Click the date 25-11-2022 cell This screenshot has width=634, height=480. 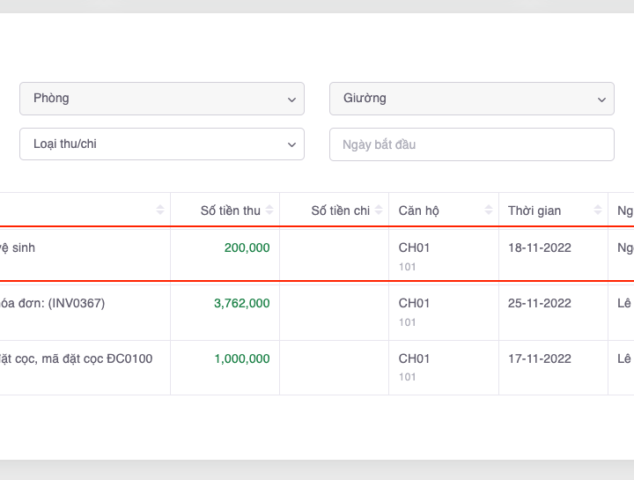click(x=539, y=303)
